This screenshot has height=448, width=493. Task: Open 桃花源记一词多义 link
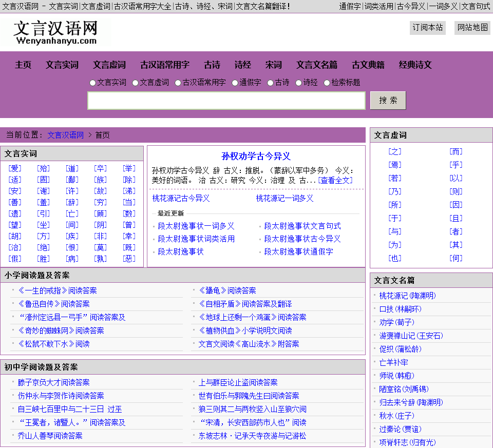(285, 198)
